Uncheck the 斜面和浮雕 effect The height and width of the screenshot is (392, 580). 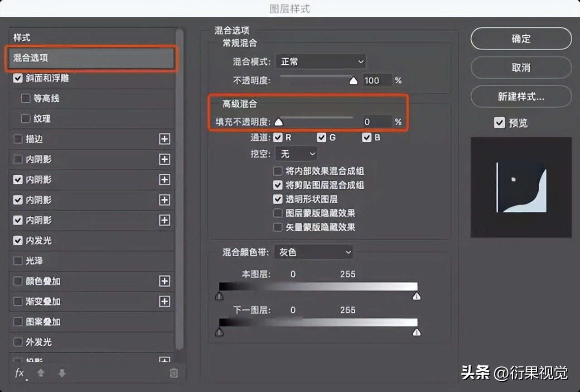point(17,78)
